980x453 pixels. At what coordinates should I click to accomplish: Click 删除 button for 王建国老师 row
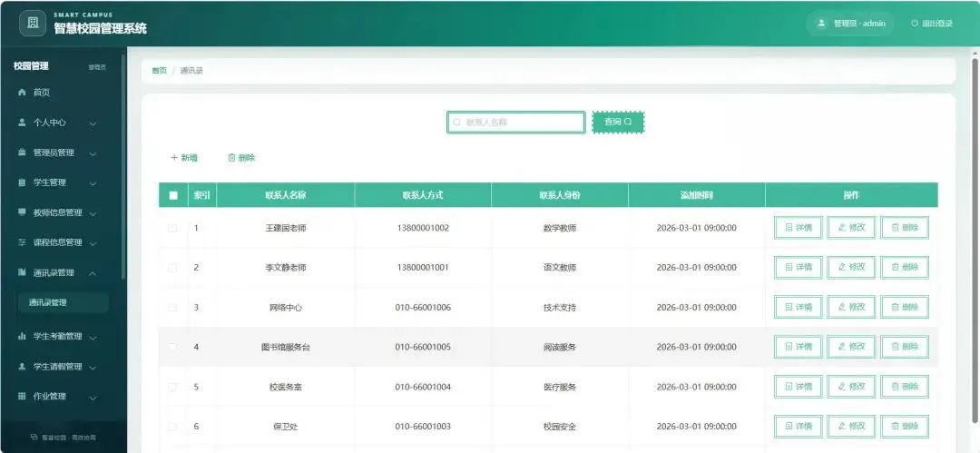(x=905, y=228)
